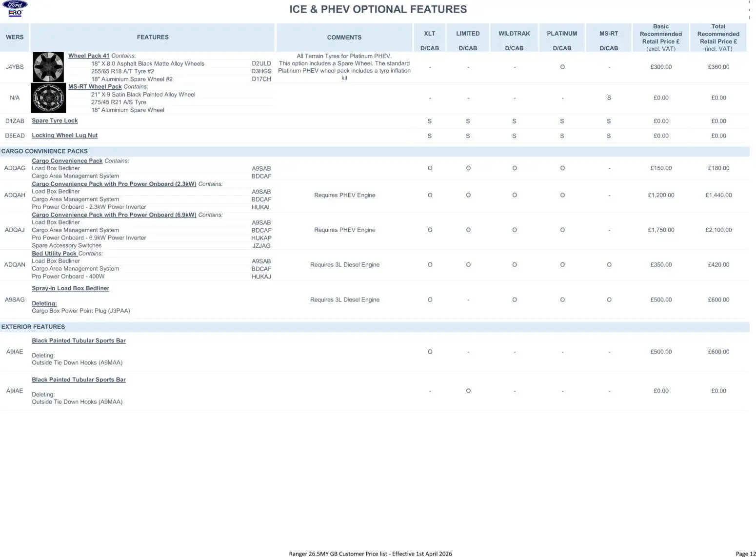Click '21" X 9 Satin Black Painted Alloy Wheel'
Image resolution: width=756 pixels, height=557 pixels.
pos(143,94)
